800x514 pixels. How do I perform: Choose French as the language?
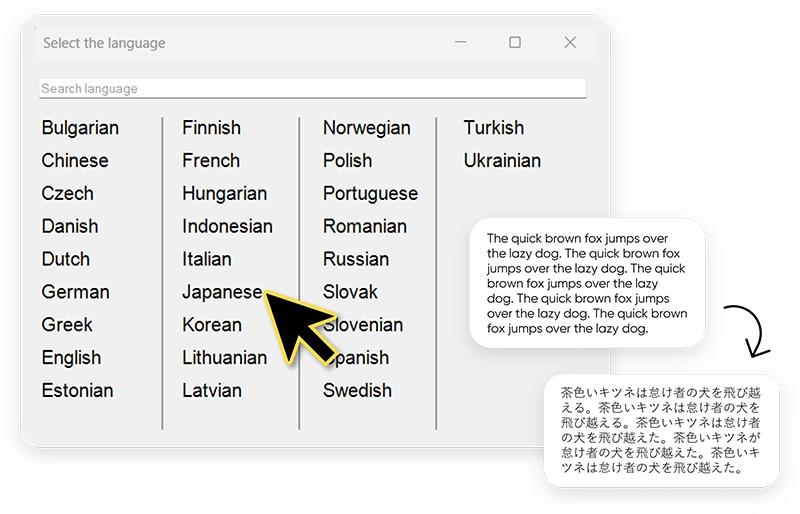click(x=211, y=161)
